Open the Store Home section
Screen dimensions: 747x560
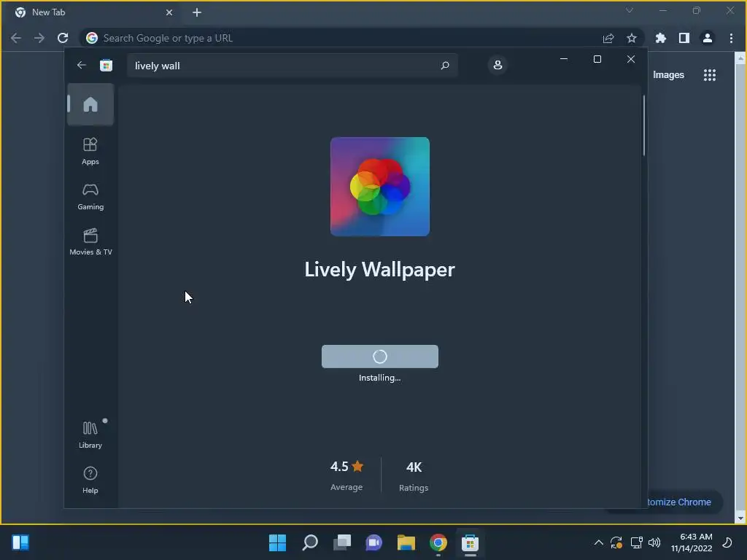coord(90,104)
